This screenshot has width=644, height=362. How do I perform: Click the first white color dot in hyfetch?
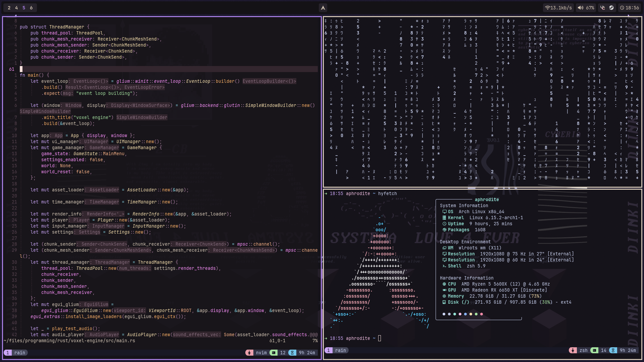444,314
